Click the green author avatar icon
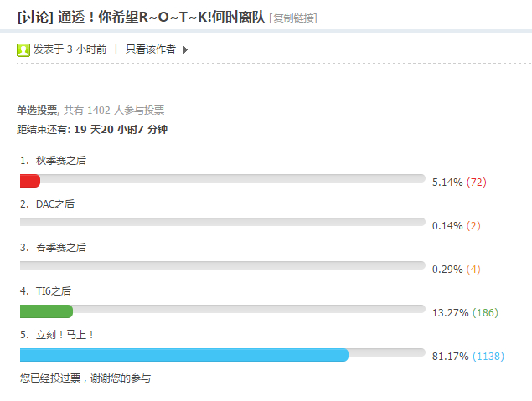This screenshot has width=532, height=401. [x=23, y=49]
